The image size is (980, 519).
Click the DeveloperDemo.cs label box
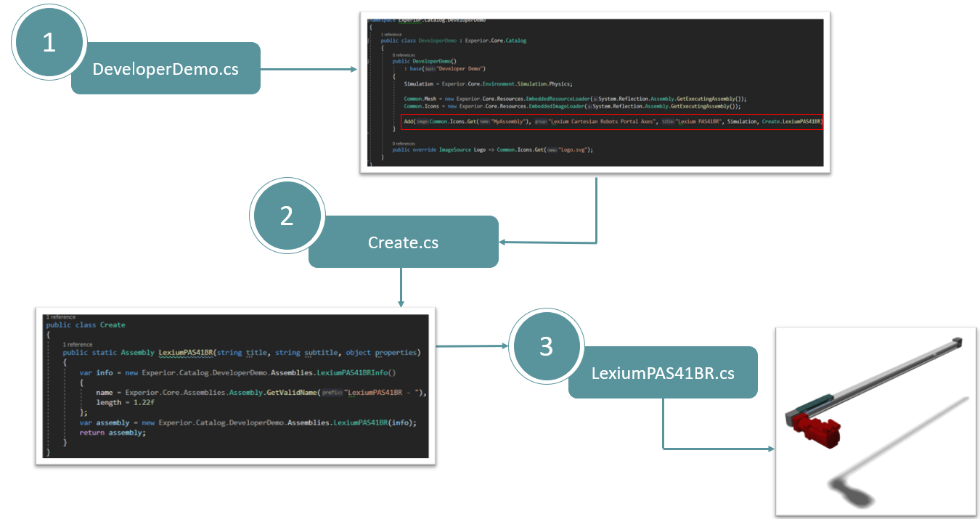tap(166, 68)
